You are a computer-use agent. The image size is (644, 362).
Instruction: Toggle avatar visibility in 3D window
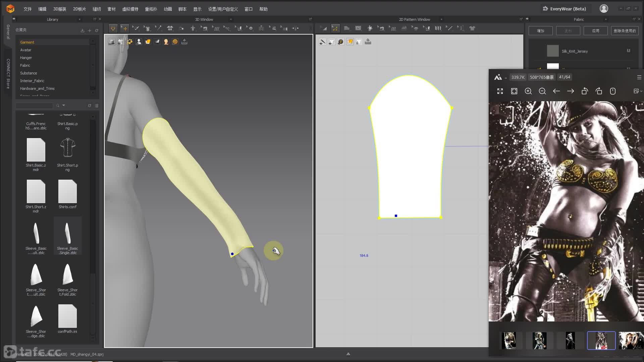[x=139, y=42]
